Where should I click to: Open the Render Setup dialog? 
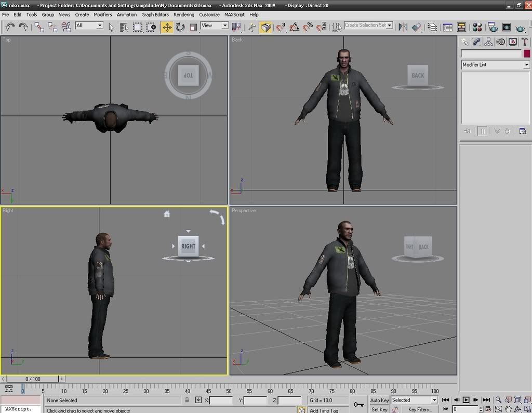coord(493,27)
